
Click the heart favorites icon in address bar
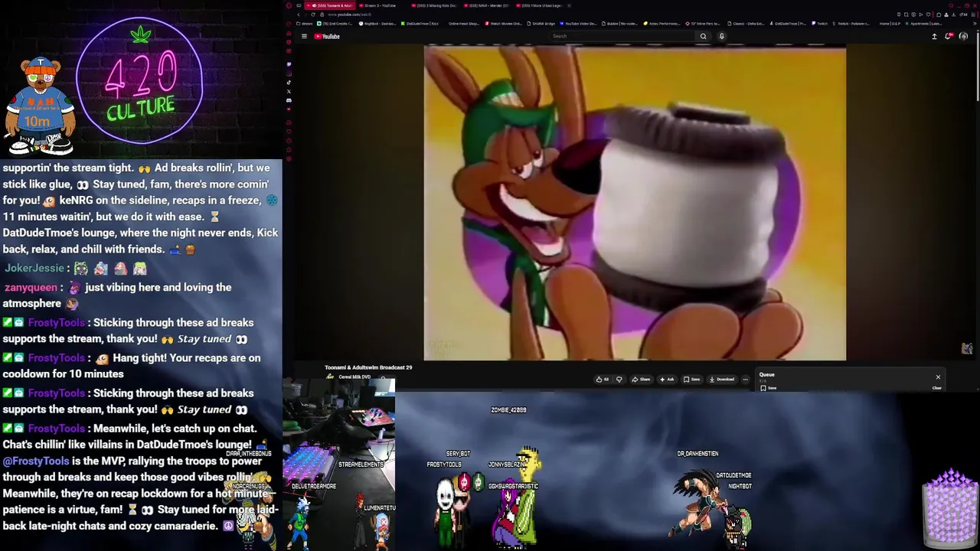coord(928,15)
